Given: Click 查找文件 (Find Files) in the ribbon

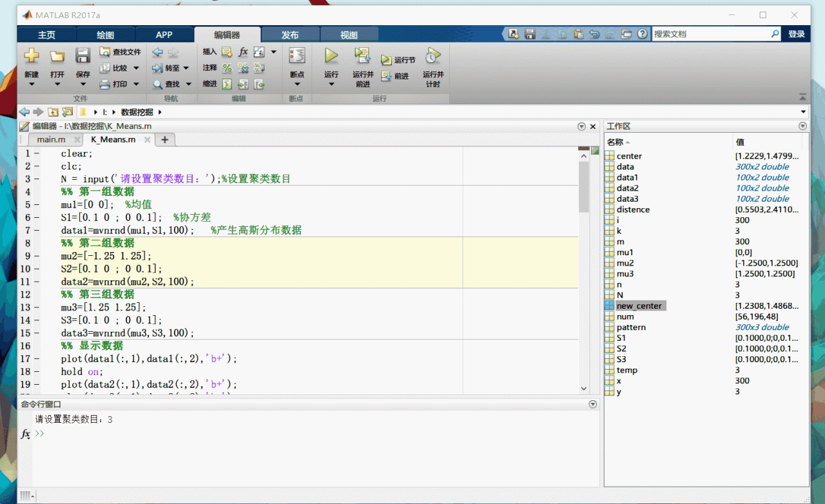Looking at the screenshot, I should point(120,52).
